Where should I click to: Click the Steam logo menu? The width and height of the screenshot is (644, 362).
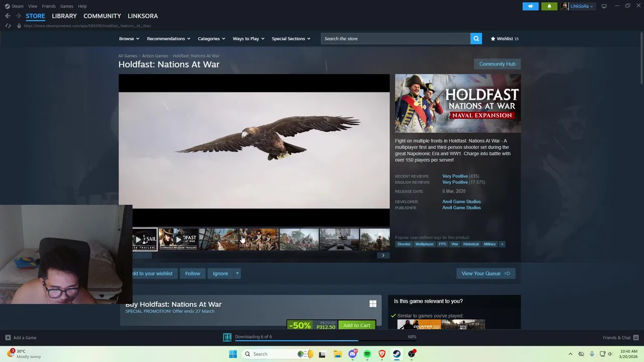[x=14, y=6]
